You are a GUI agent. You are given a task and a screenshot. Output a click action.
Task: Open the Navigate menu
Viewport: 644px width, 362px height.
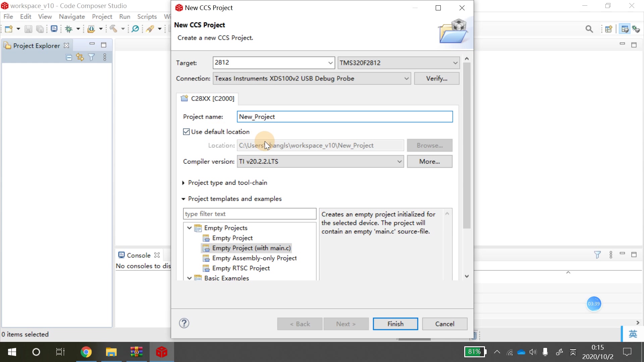72,16
